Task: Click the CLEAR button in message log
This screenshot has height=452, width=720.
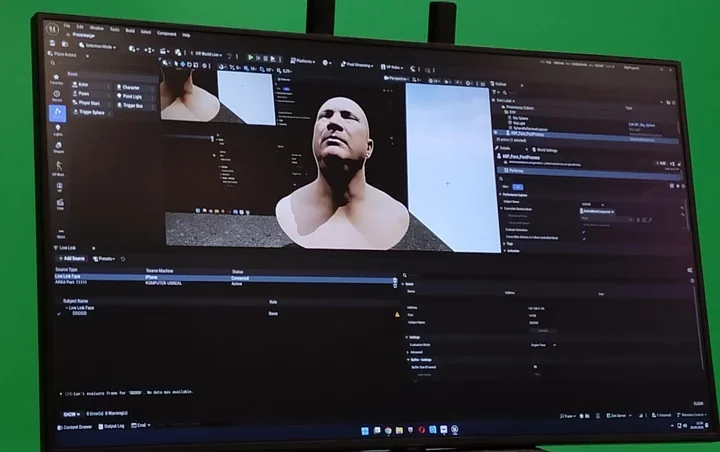Action: pyautogui.click(x=698, y=404)
